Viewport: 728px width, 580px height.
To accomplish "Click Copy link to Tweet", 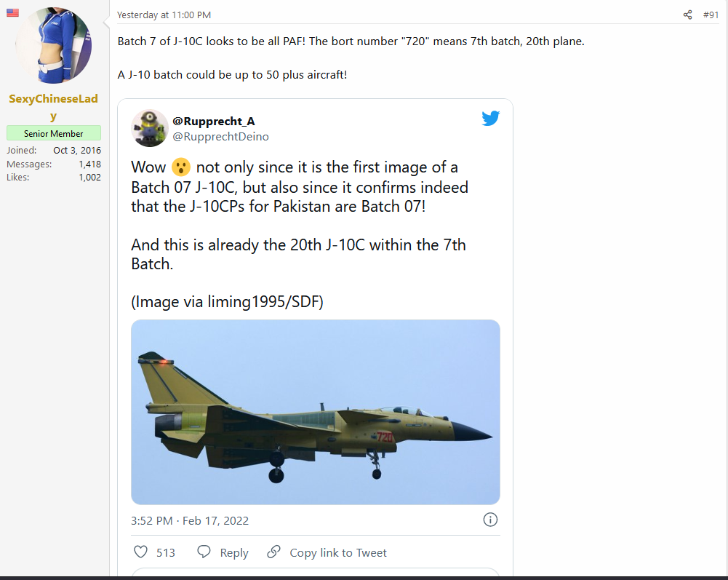I will click(338, 552).
